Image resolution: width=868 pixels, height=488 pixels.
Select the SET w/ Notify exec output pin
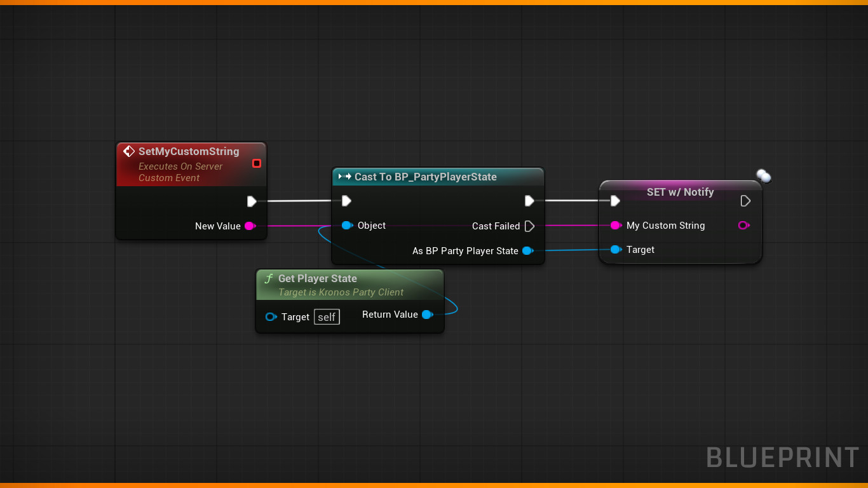click(745, 201)
